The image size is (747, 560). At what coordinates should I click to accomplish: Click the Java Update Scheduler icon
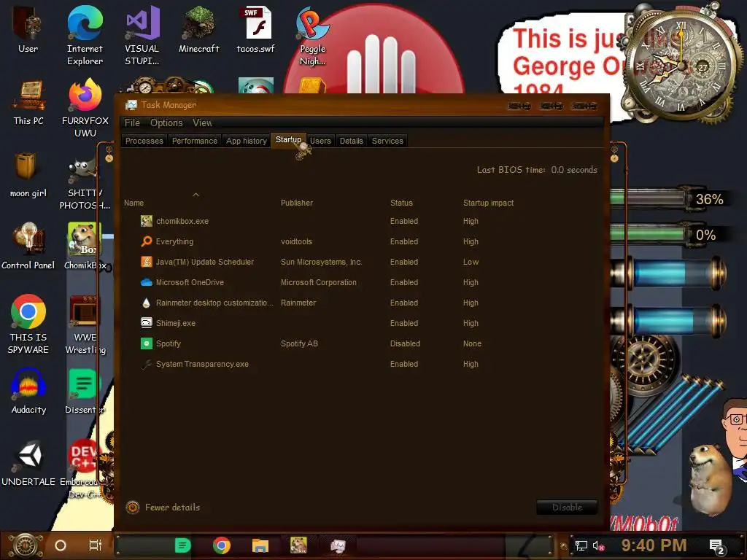[146, 262]
